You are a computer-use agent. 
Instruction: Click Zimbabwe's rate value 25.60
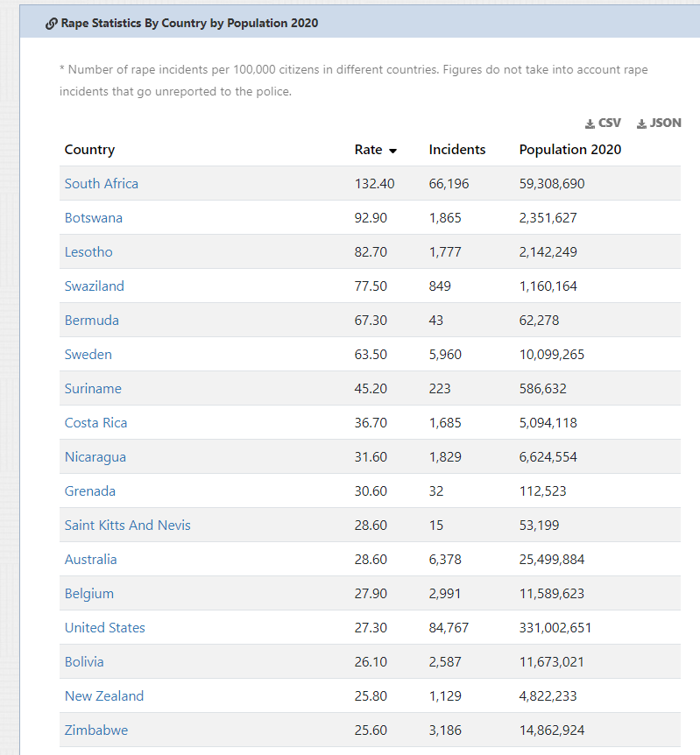tap(371, 730)
